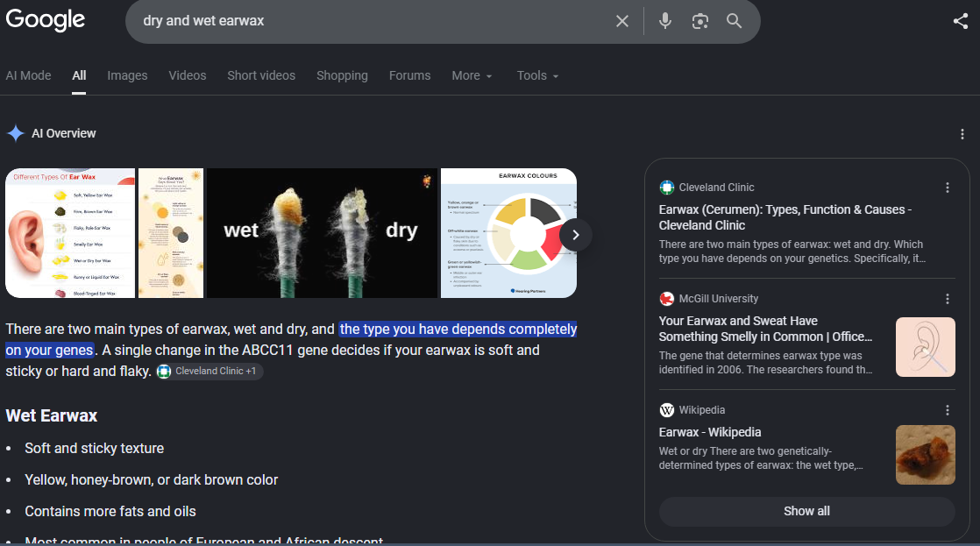Open Different Types of Ear Wax image
Viewport: 980px width, 546px height.
pos(70,233)
